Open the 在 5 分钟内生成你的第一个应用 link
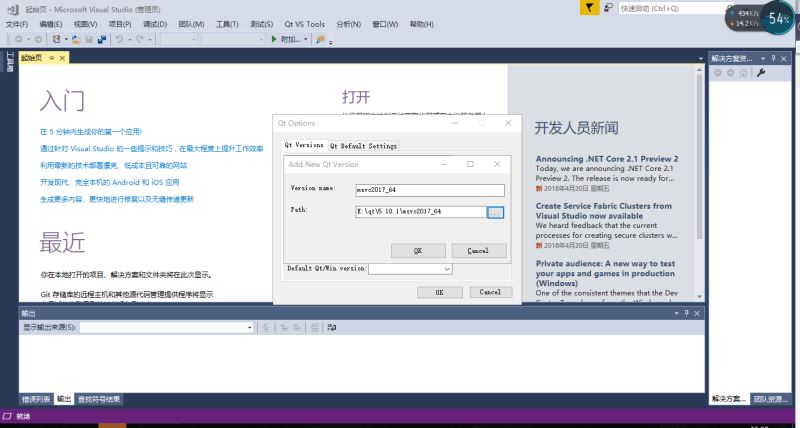 click(91, 132)
